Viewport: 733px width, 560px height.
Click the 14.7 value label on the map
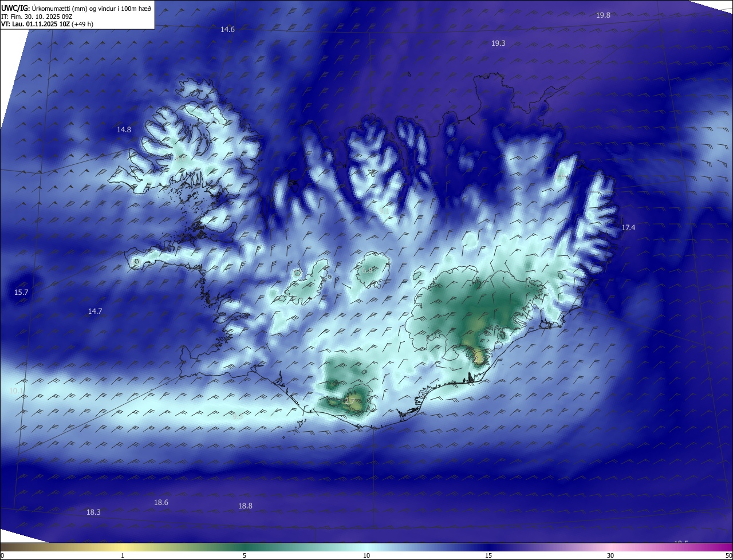pos(95,311)
